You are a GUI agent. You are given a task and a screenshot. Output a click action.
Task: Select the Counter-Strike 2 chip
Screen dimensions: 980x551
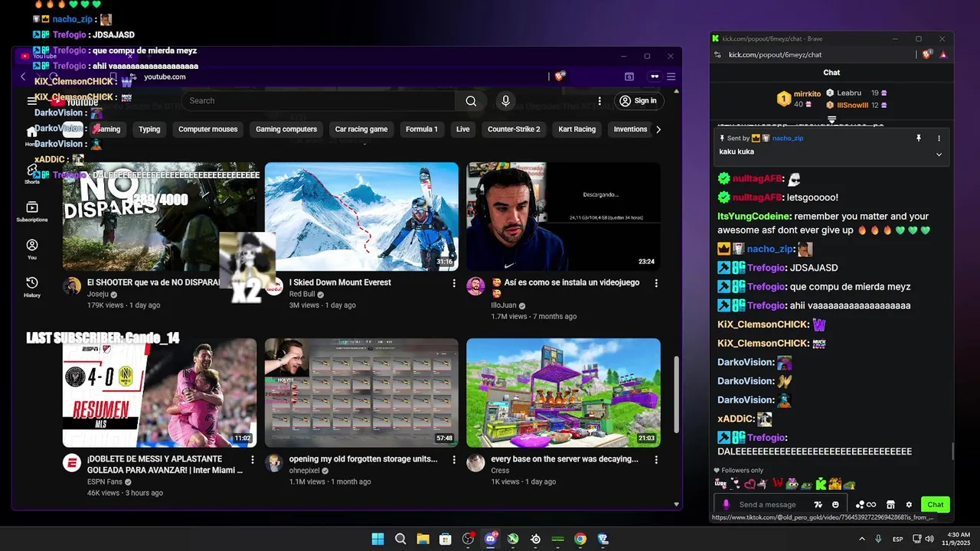point(514,129)
